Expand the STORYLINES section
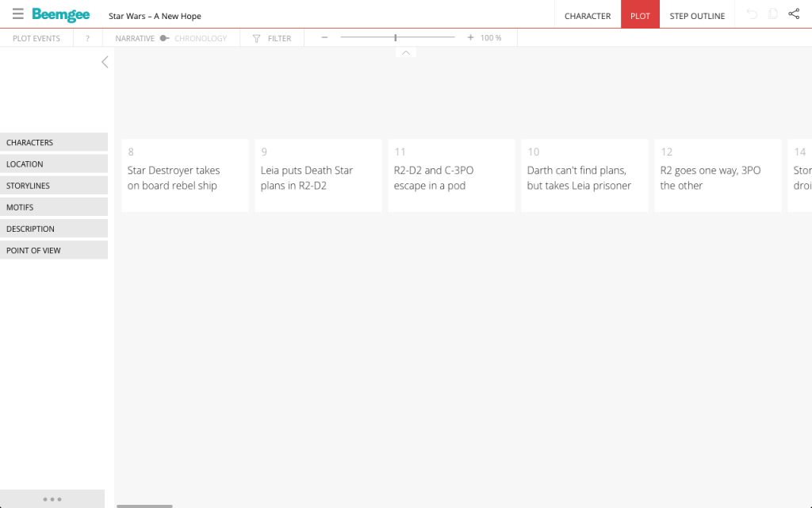812x508 pixels. 54,186
